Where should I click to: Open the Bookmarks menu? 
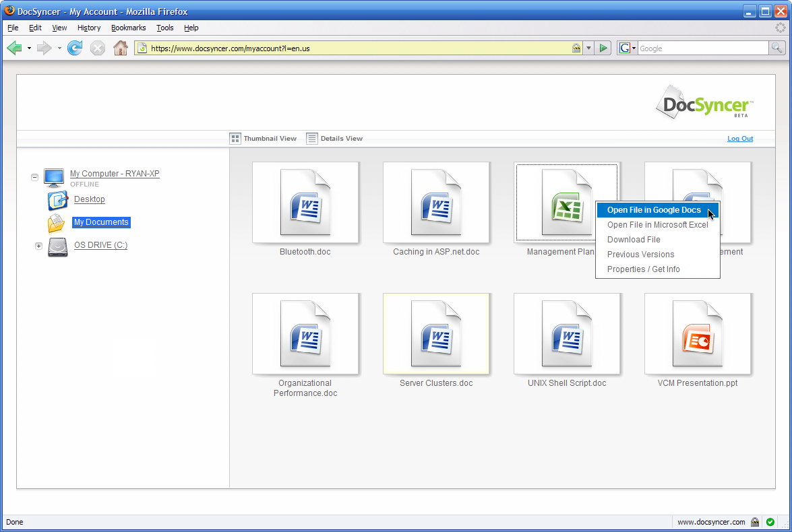128,28
